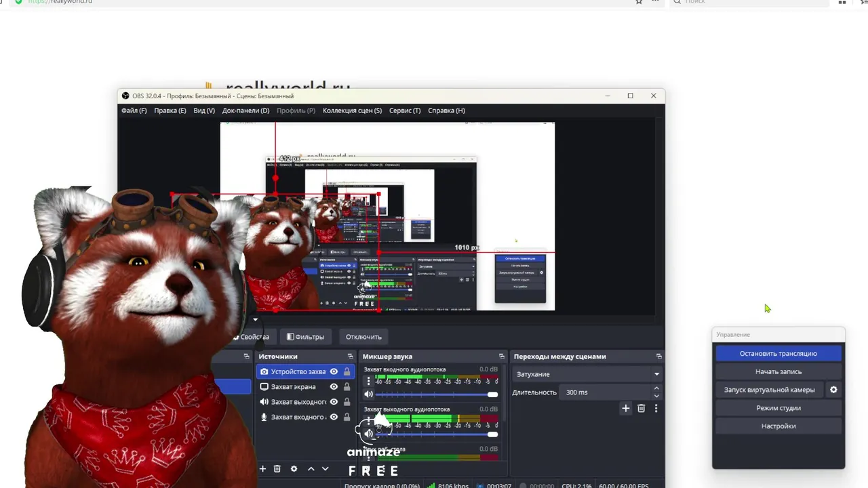Viewport: 868px width, 488px height.
Task: Open the Файл (F) menu
Action: pos(134,110)
